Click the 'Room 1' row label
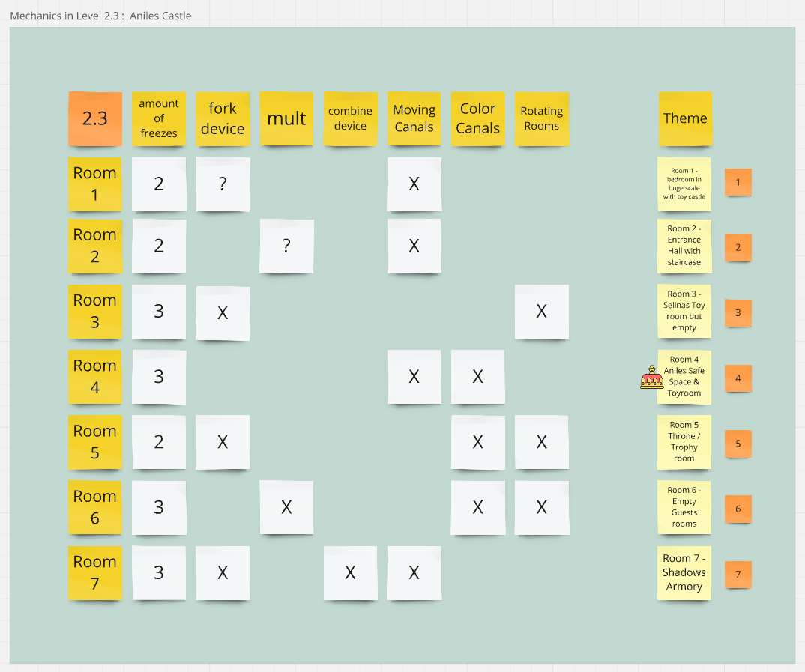805x672 pixels. tap(95, 184)
